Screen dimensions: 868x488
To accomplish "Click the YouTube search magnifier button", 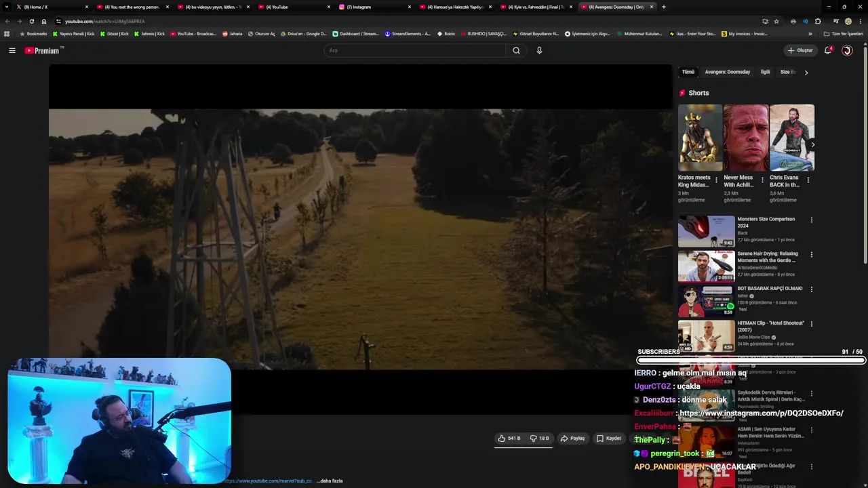I will click(x=516, y=50).
